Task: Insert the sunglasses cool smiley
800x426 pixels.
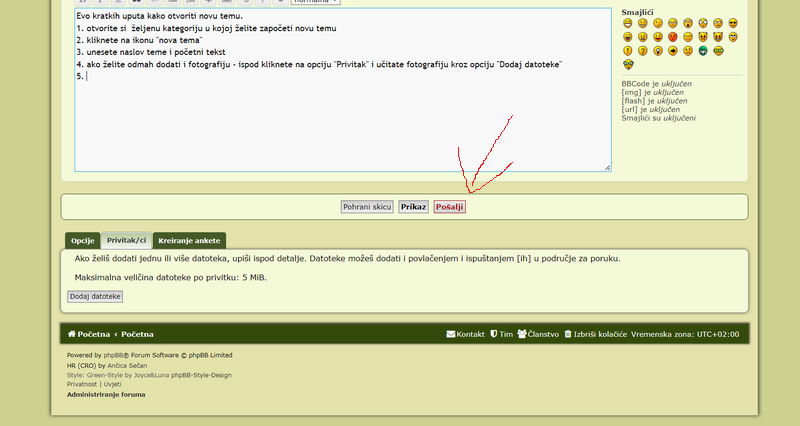Action: coord(733,23)
